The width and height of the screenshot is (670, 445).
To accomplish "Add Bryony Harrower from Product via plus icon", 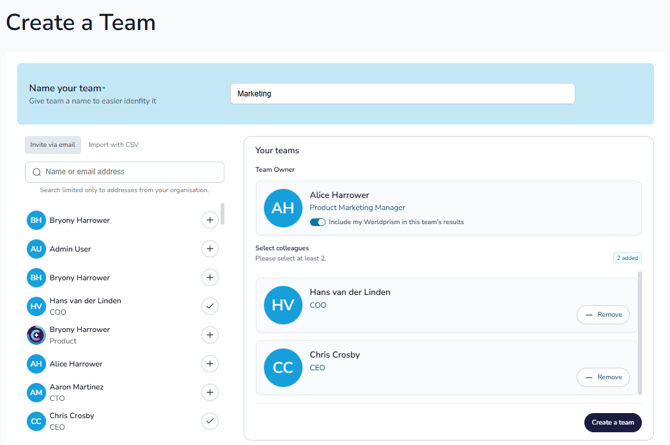I will (x=210, y=335).
